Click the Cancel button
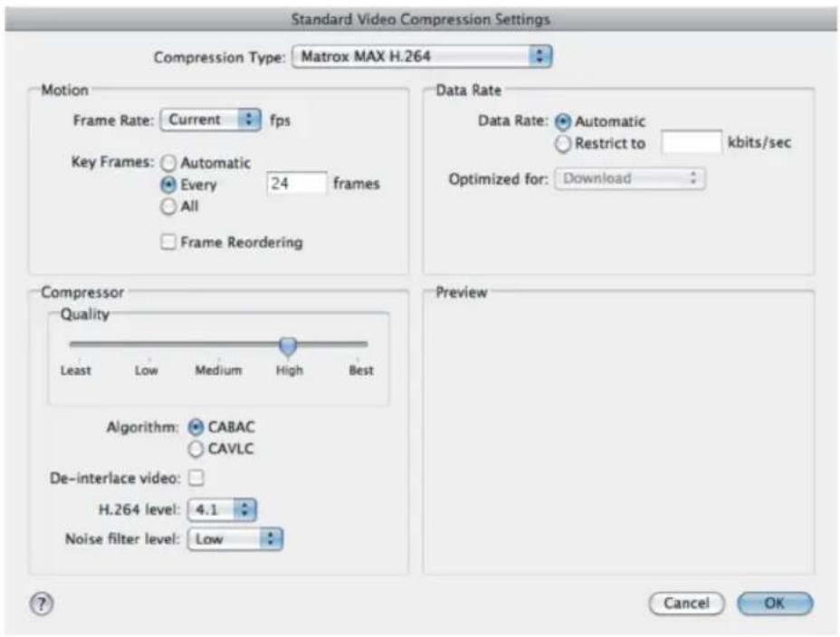840x637 pixels. (686, 604)
